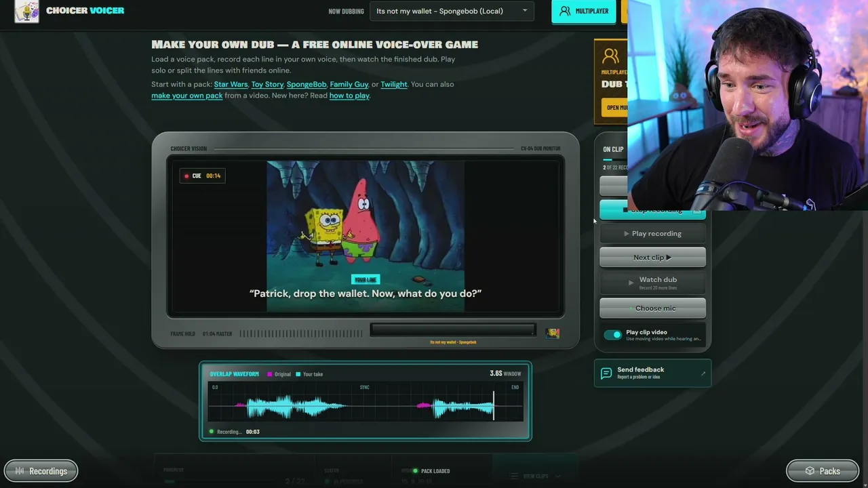This screenshot has height=488, width=868.
Task: Open the Send feedback panel
Action: point(652,373)
